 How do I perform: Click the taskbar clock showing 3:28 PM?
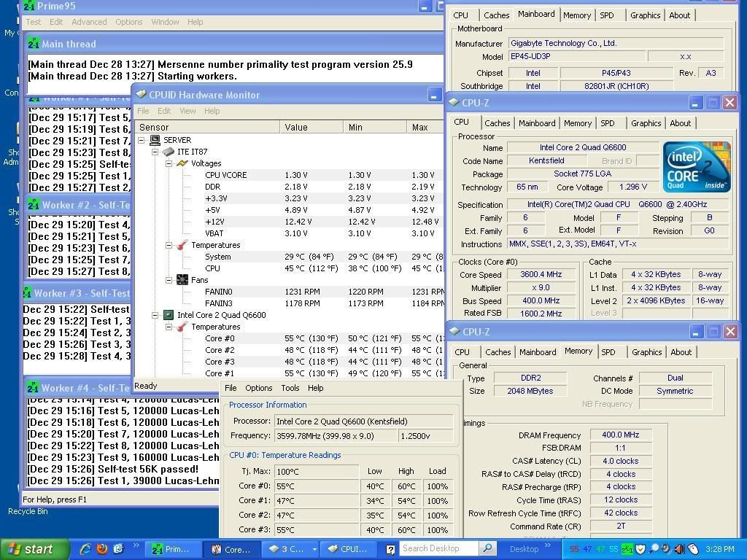pos(720,549)
